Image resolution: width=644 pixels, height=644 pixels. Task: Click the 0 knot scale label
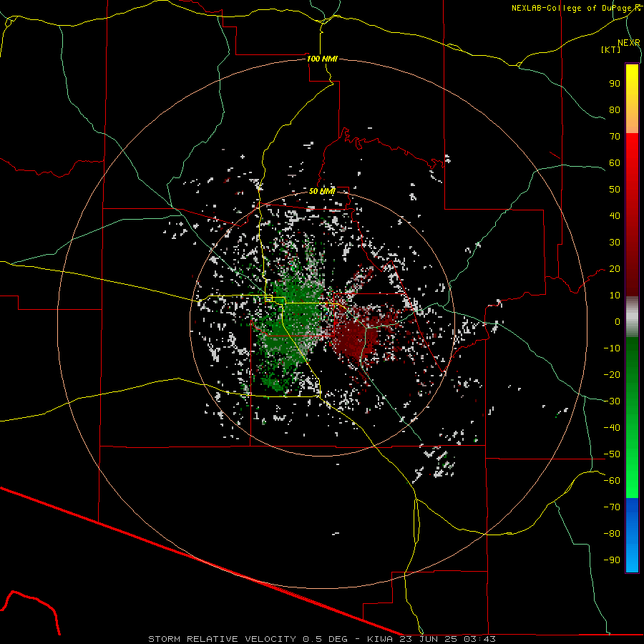(x=618, y=322)
